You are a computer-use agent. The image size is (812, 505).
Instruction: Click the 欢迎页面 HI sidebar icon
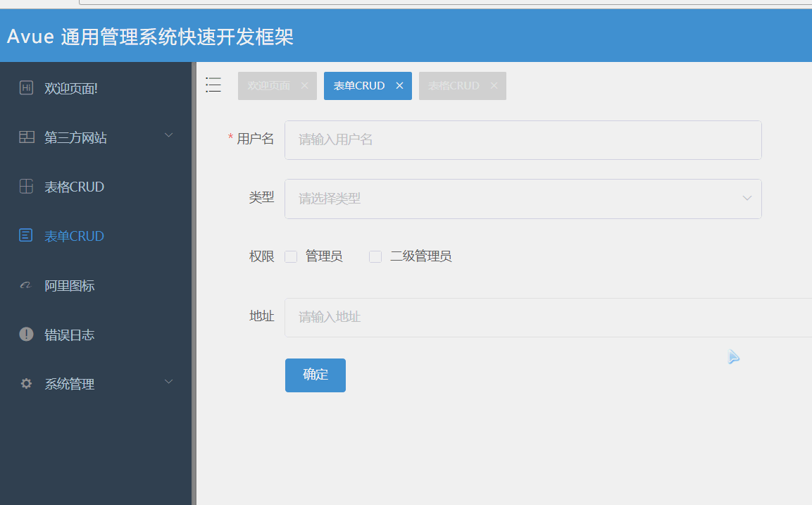pos(27,88)
